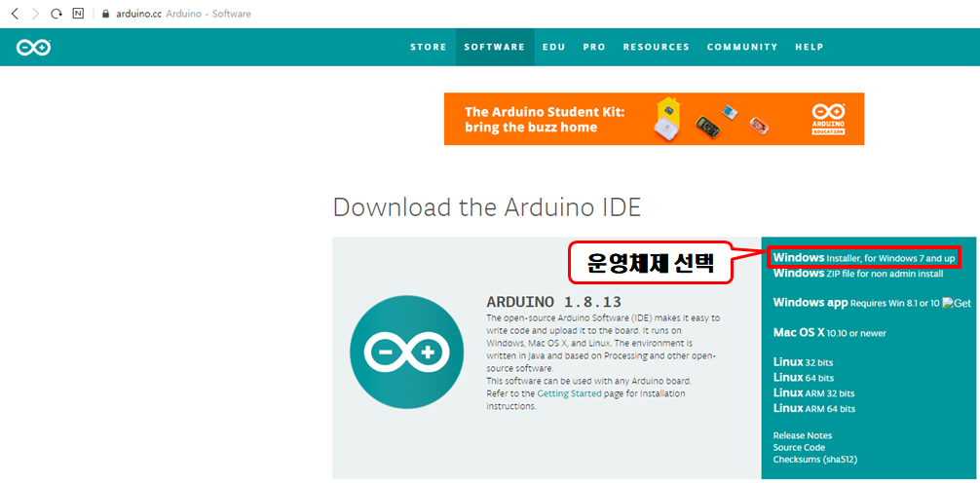Image resolution: width=980 pixels, height=483 pixels.
Task: Open the STORE menu item
Action: (429, 47)
